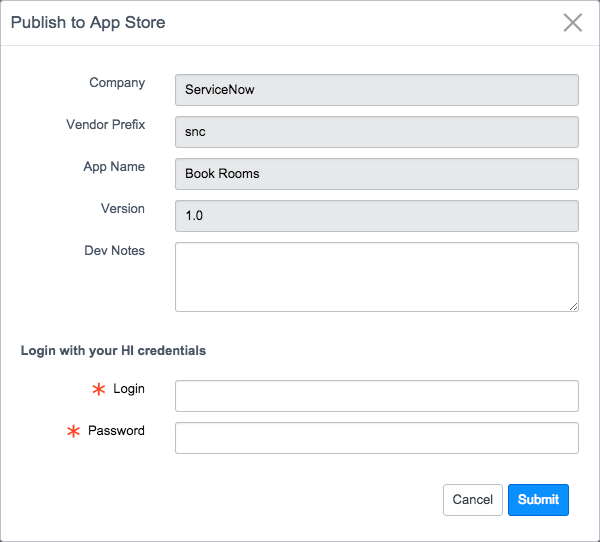Focus the Password input field
The height and width of the screenshot is (542, 600).
click(x=377, y=438)
